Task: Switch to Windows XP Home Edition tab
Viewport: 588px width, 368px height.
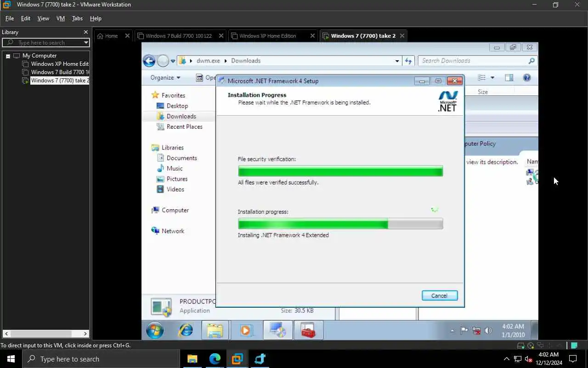Action: (268, 36)
